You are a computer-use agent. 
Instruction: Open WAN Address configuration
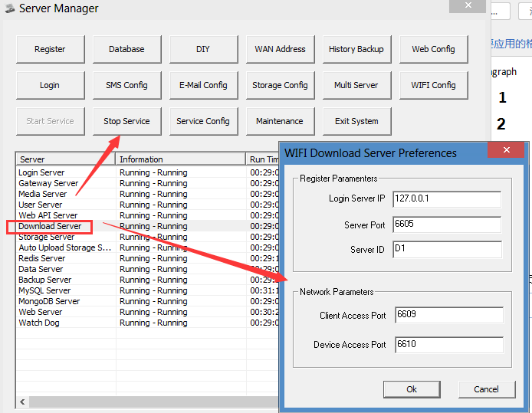281,49
